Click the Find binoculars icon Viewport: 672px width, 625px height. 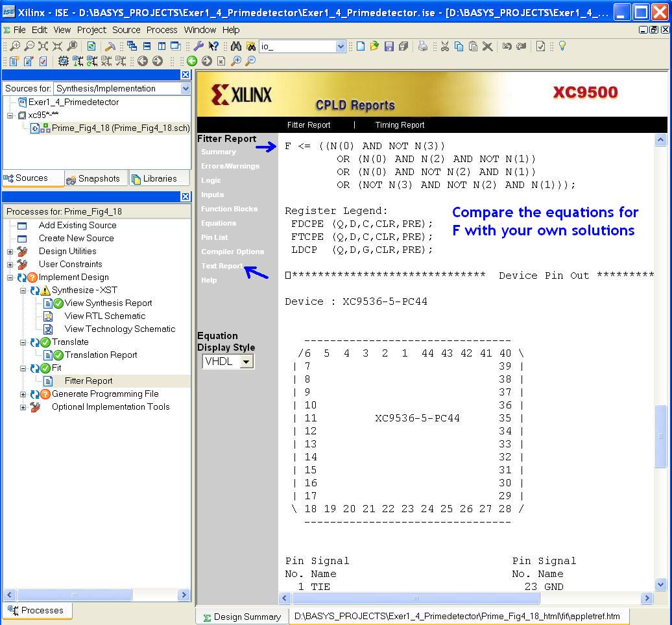click(236, 46)
